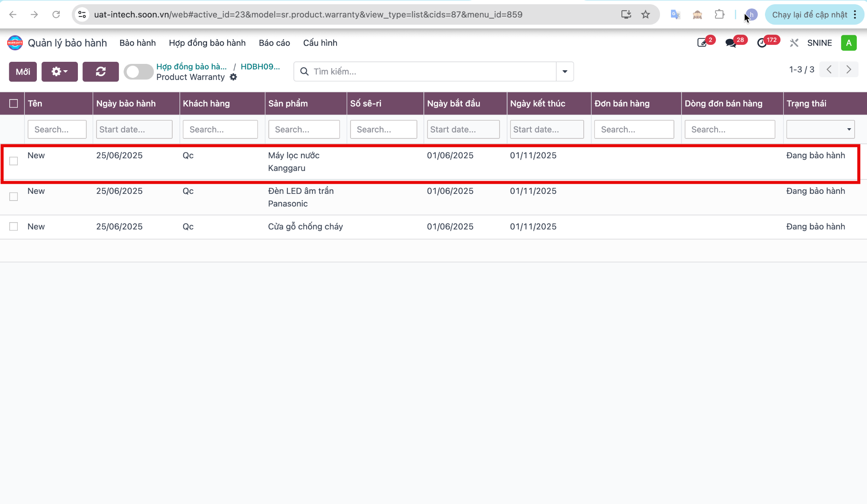Click the refresh list button
Viewport: 867px width, 504px height.
tap(101, 72)
